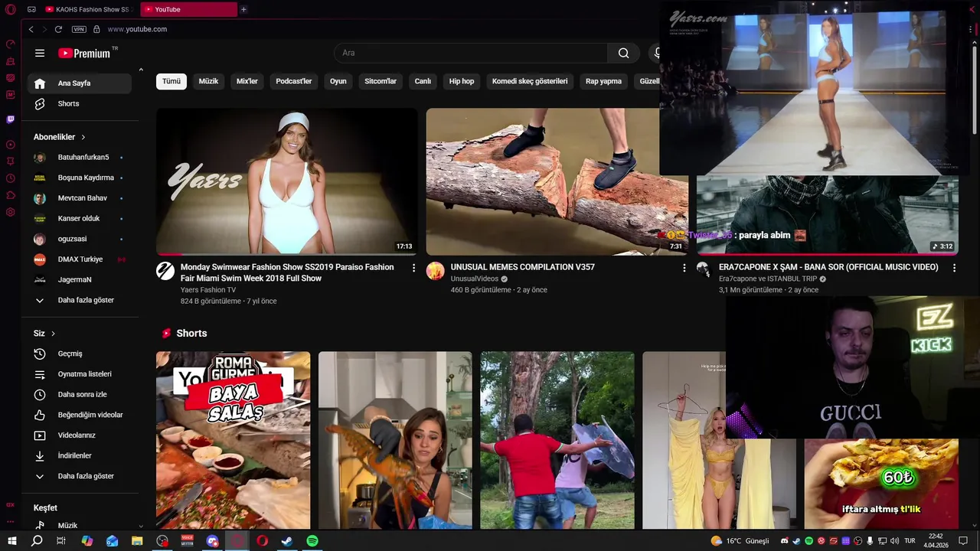Select the Oyun filter chip
Image resolution: width=980 pixels, height=551 pixels.
pyautogui.click(x=338, y=81)
